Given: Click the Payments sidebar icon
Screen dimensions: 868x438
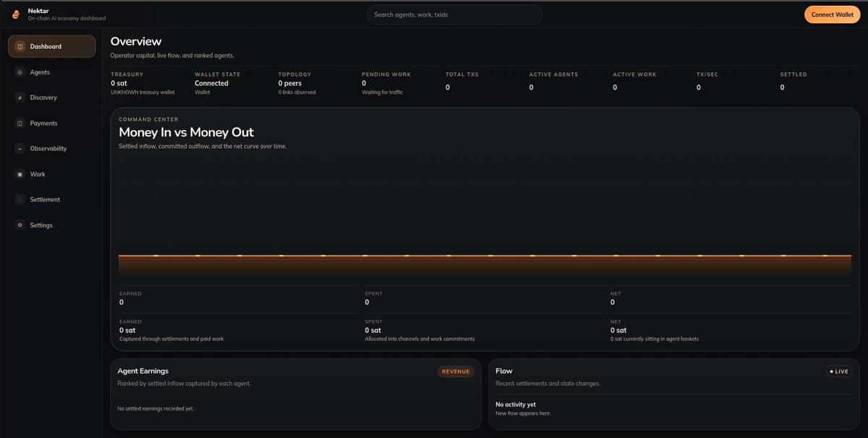Looking at the screenshot, I should [20, 123].
